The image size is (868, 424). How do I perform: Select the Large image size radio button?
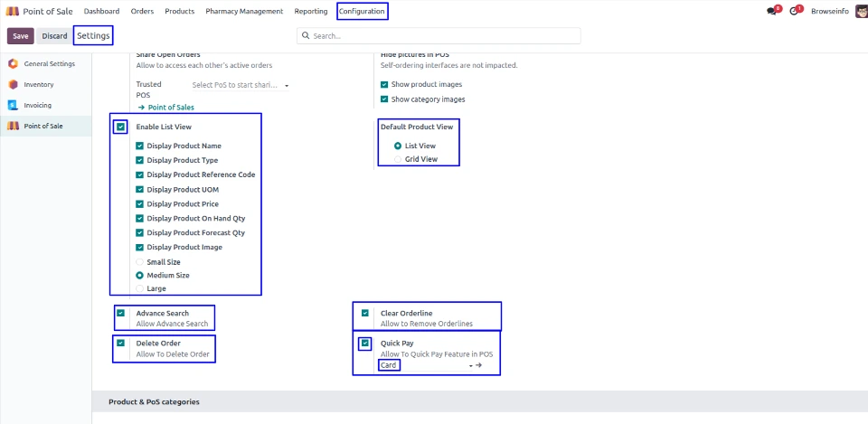coord(140,288)
